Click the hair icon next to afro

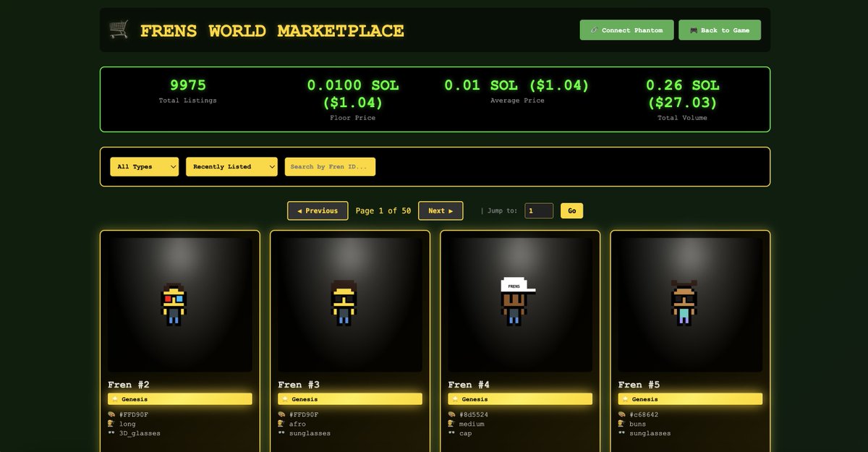tap(281, 424)
